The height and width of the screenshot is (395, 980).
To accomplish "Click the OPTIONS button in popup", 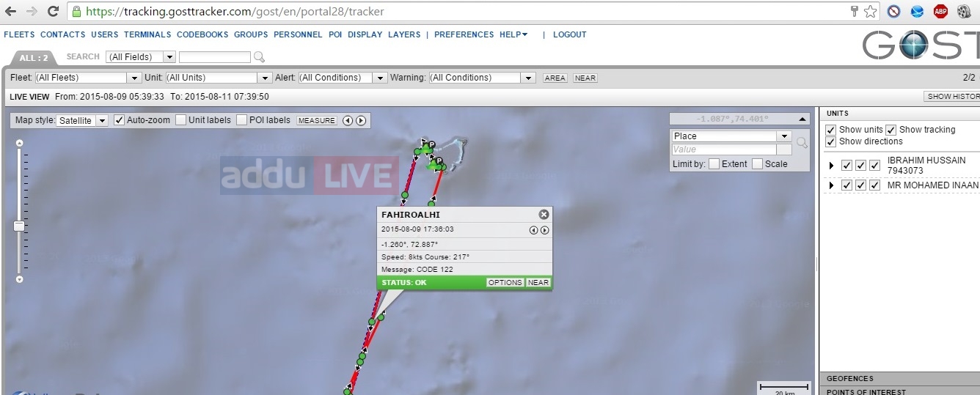I will pos(505,282).
